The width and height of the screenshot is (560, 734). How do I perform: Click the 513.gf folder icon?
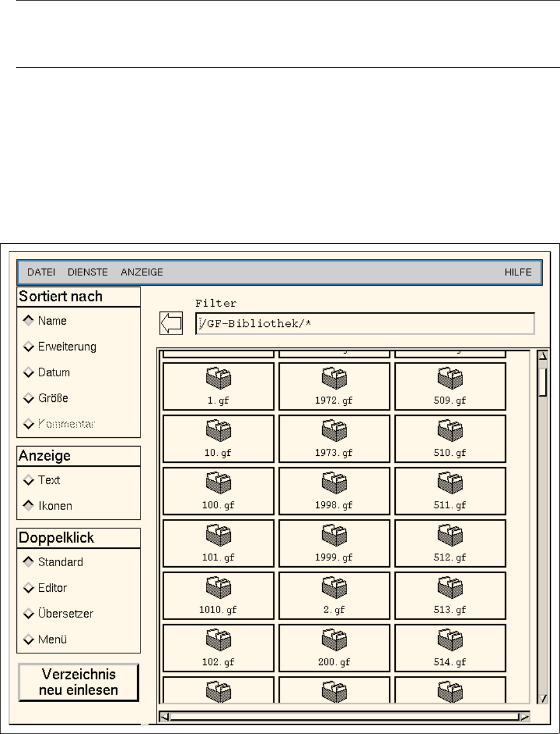pos(450,588)
